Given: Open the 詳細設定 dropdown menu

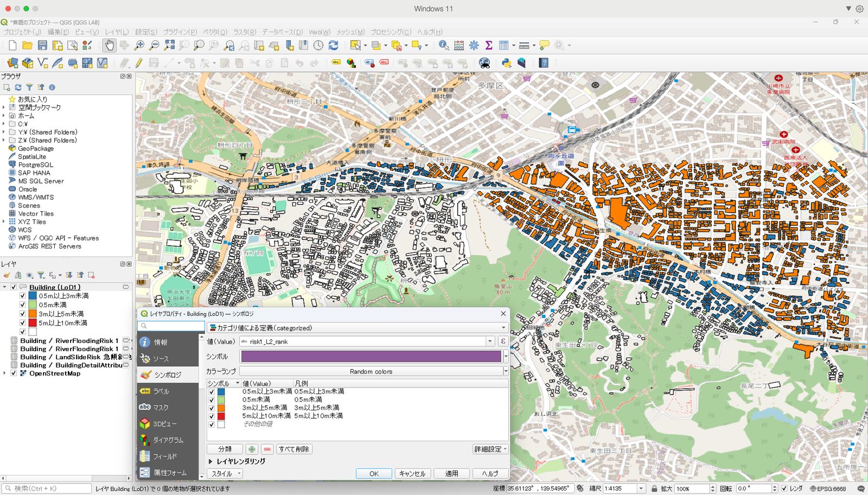Looking at the screenshot, I should coord(490,449).
